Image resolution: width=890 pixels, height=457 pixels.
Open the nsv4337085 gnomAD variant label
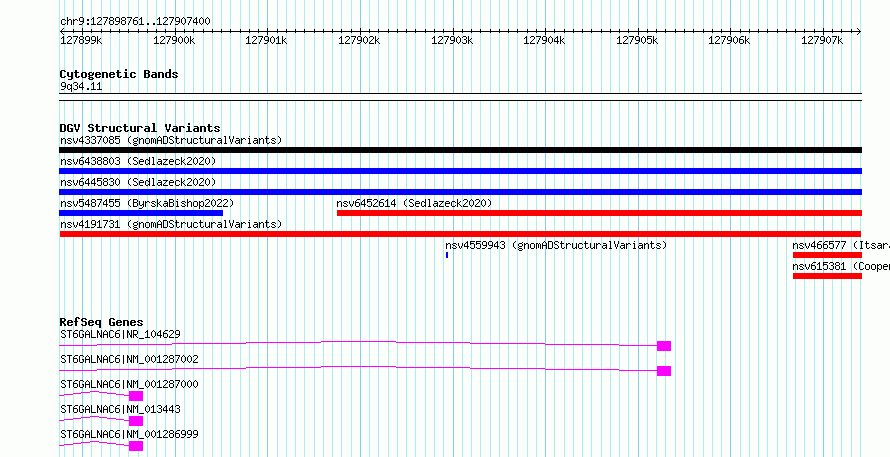(171, 140)
